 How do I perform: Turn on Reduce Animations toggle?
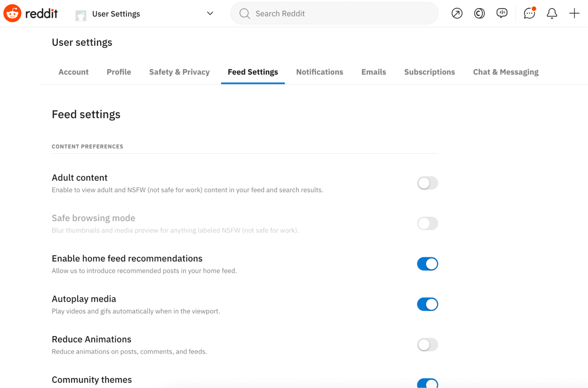pyautogui.click(x=427, y=345)
